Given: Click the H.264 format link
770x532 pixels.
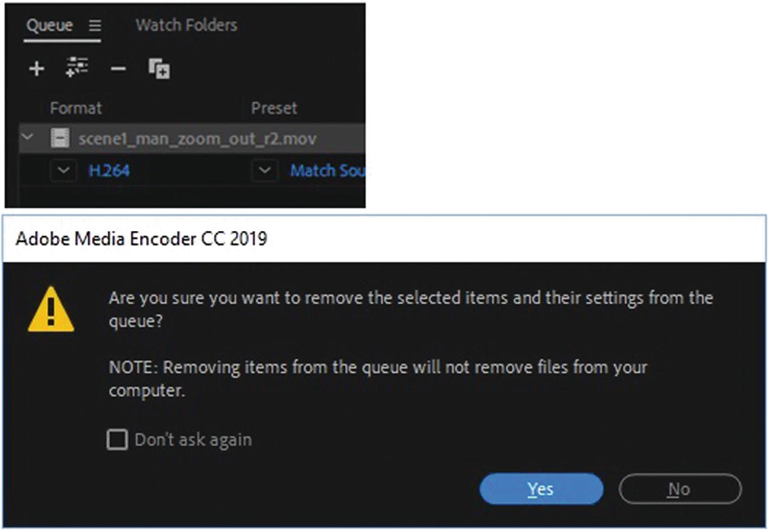Looking at the screenshot, I should pyautogui.click(x=109, y=171).
